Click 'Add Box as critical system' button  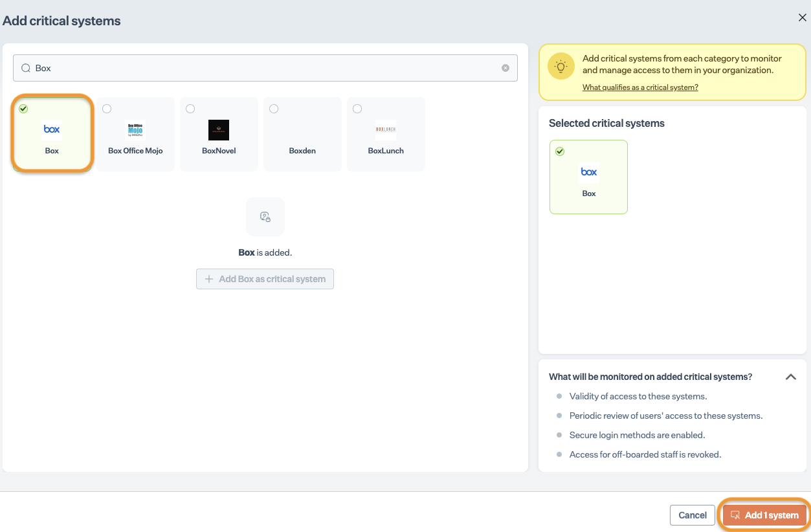265,279
